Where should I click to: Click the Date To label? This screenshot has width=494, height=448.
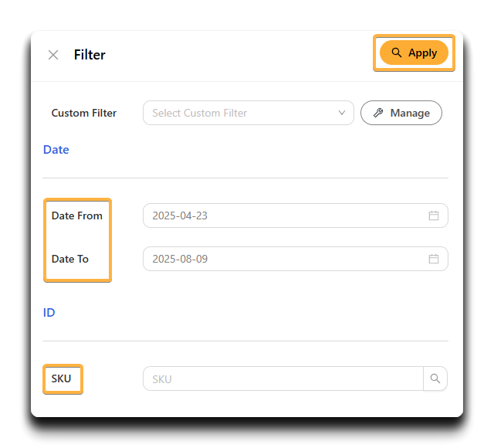click(70, 259)
